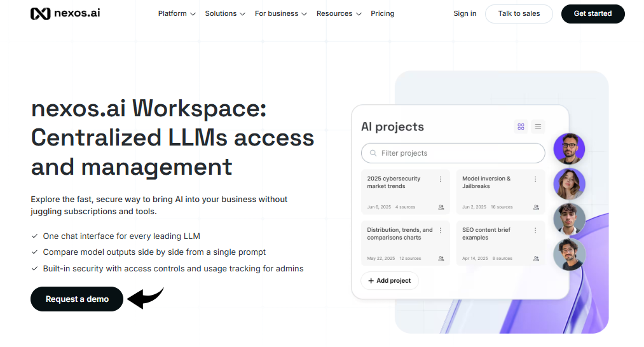Open the 2025 cybersecurity market trends project
644x347 pixels.
[406, 192]
